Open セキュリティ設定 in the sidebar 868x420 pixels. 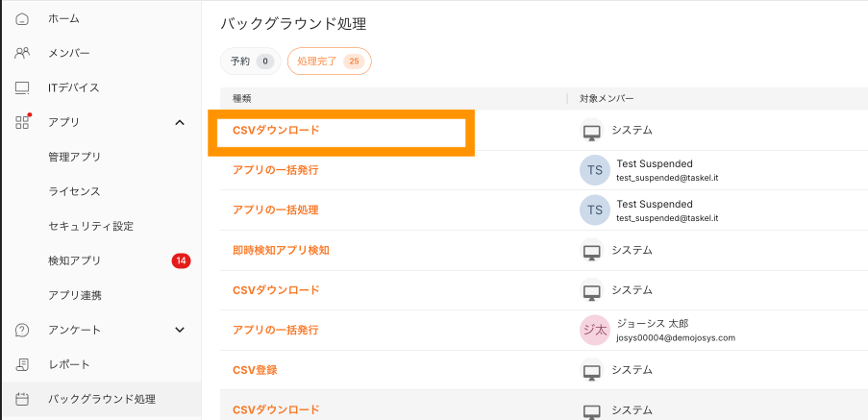pyautogui.click(x=90, y=226)
